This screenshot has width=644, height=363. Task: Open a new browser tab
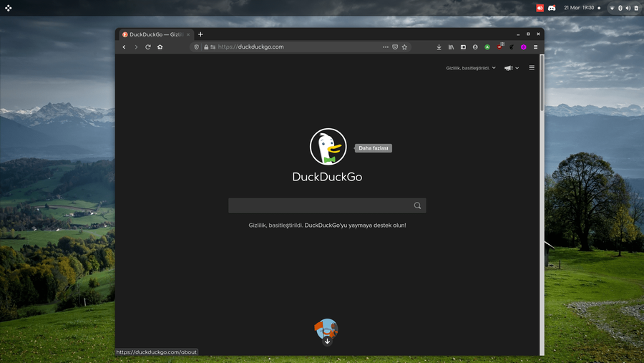pyautogui.click(x=200, y=34)
